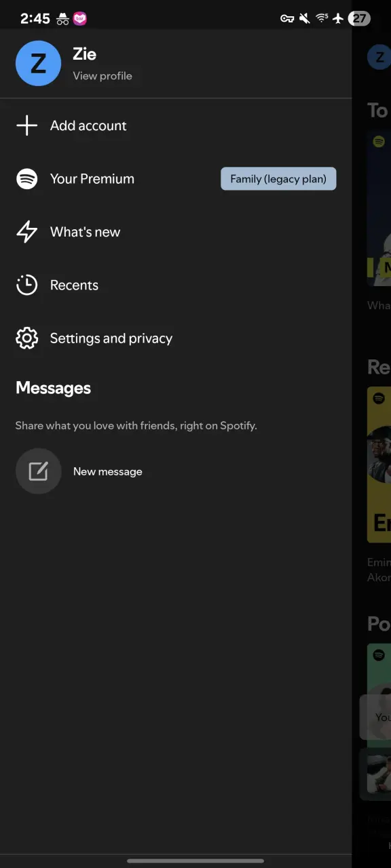The height and width of the screenshot is (868, 391).
Task: Tap the pink app notification icon
Action: tap(80, 19)
